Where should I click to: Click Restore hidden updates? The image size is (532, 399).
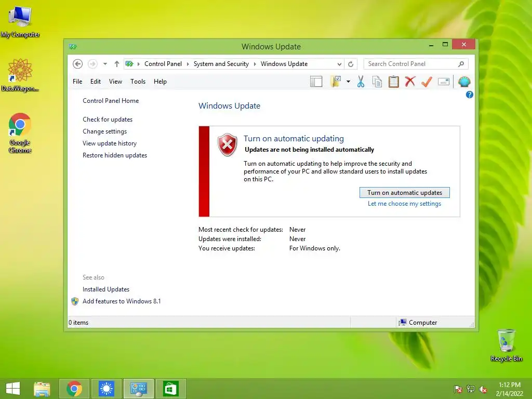pyautogui.click(x=115, y=155)
